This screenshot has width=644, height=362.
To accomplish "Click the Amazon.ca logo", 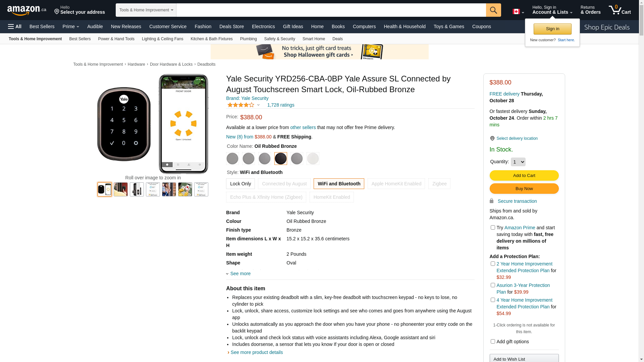I will tap(27, 10).
